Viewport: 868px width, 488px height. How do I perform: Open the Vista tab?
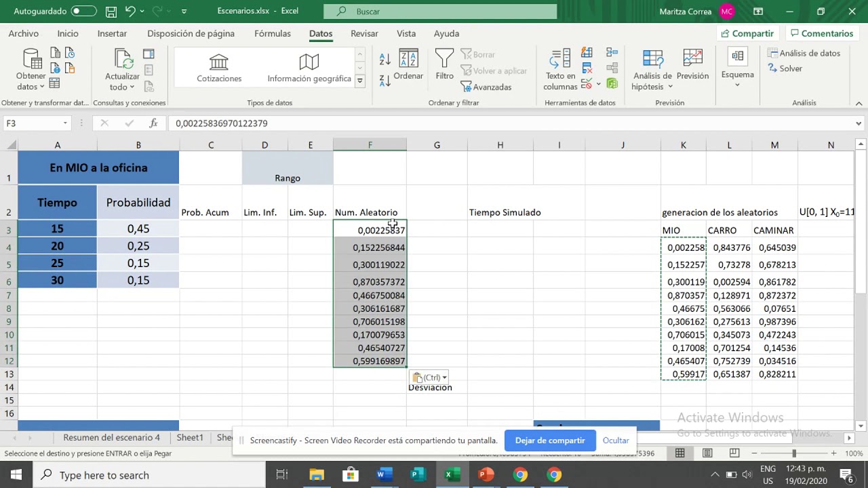coord(406,33)
